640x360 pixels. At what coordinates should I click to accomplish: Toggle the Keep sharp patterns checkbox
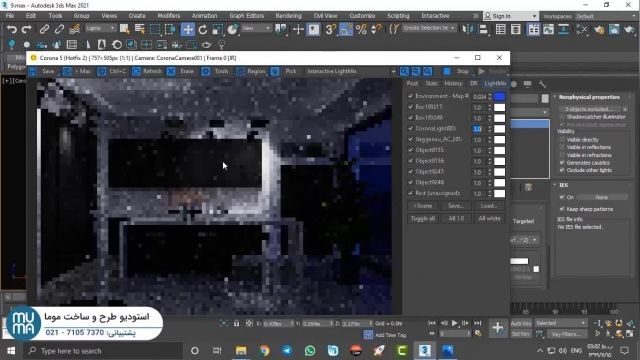562,209
